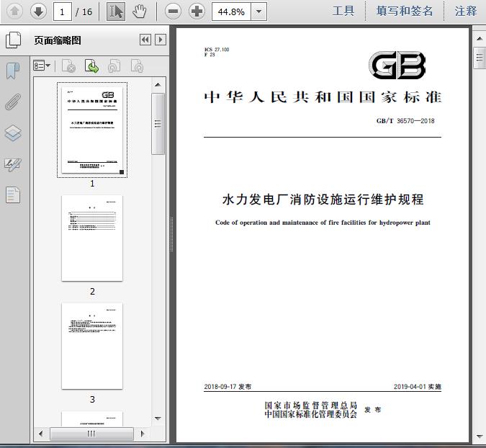Select page 3 thumbnail
Viewport: 486px width, 448px height.
click(x=92, y=346)
